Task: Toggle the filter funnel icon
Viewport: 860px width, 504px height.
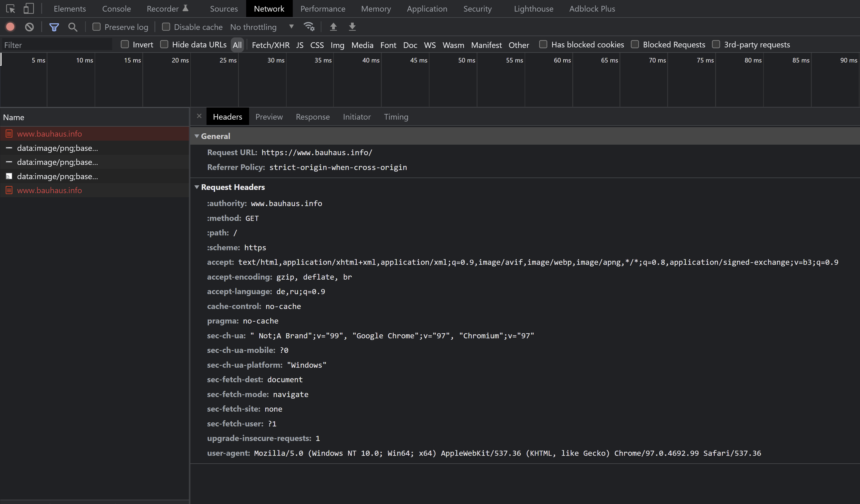Action: [x=54, y=27]
